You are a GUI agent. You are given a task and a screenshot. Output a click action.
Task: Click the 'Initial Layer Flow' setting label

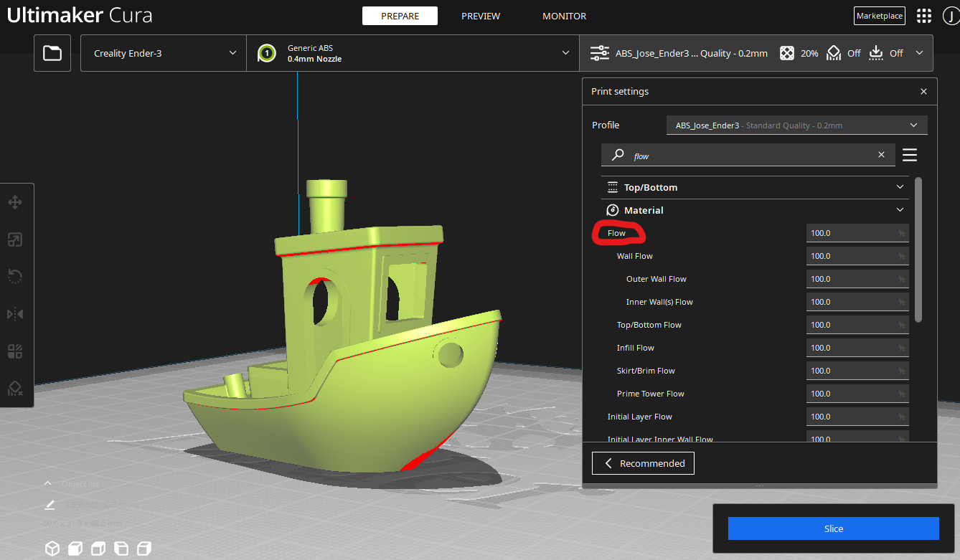(x=640, y=417)
